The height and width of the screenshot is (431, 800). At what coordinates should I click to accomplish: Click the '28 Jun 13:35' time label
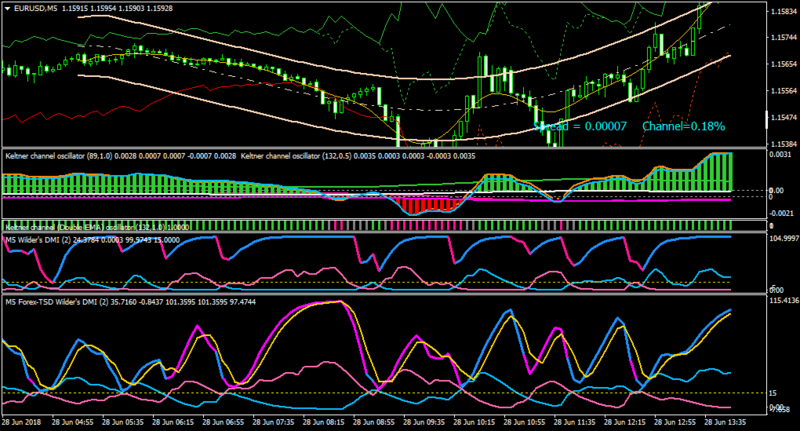726,422
